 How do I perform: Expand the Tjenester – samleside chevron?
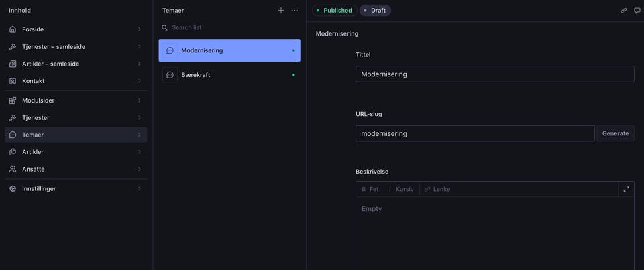pyautogui.click(x=139, y=47)
